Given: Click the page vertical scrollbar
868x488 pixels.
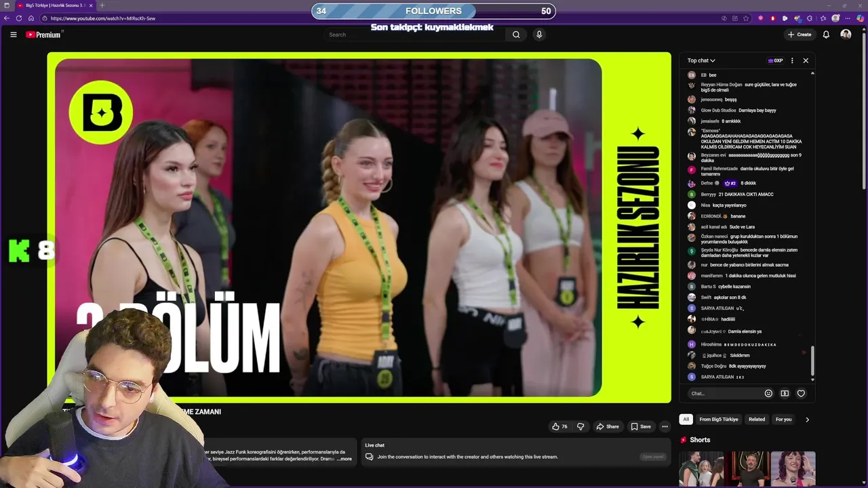Looking at the screenshot, I should [864, 112].
